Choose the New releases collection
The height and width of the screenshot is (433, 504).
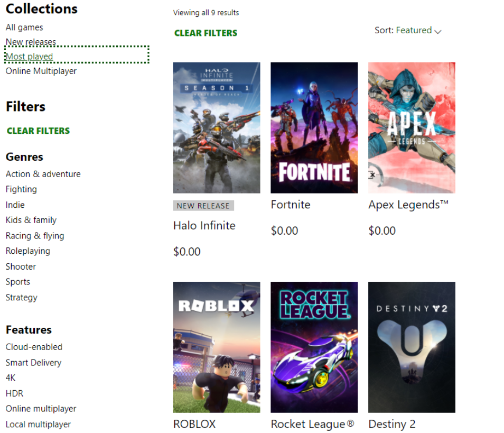point(31,42)
